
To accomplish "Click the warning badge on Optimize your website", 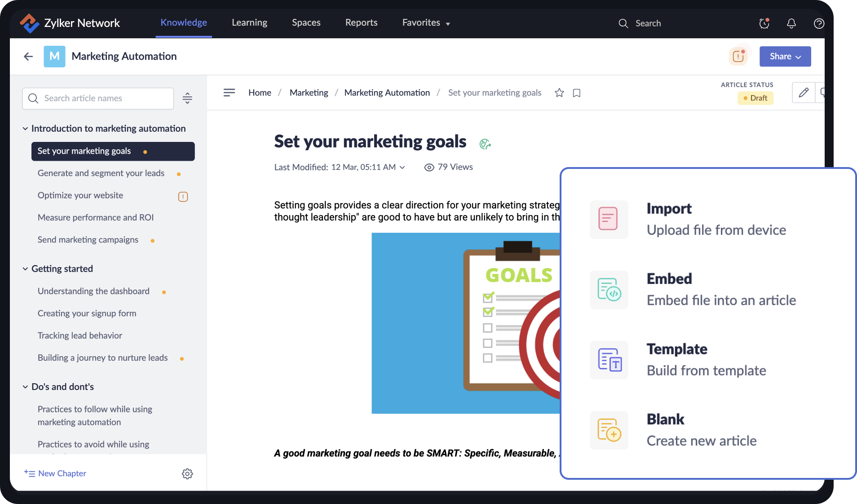I will (183, 197).
